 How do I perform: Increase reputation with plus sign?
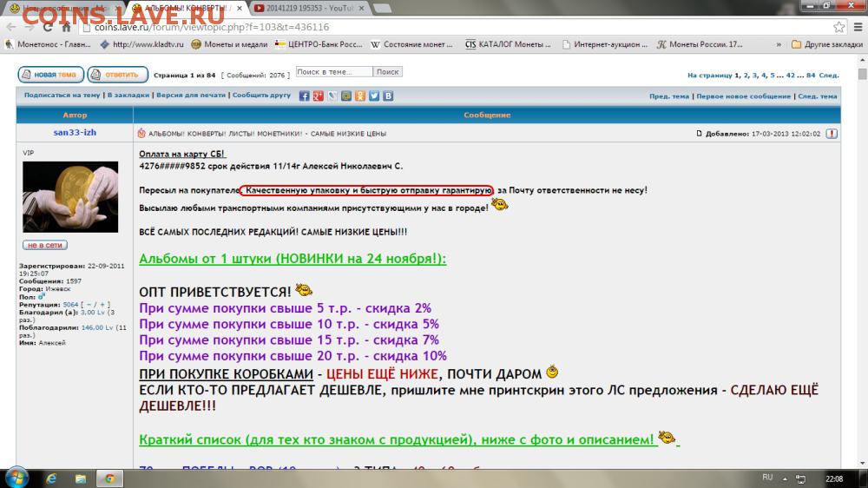(104, 305)
